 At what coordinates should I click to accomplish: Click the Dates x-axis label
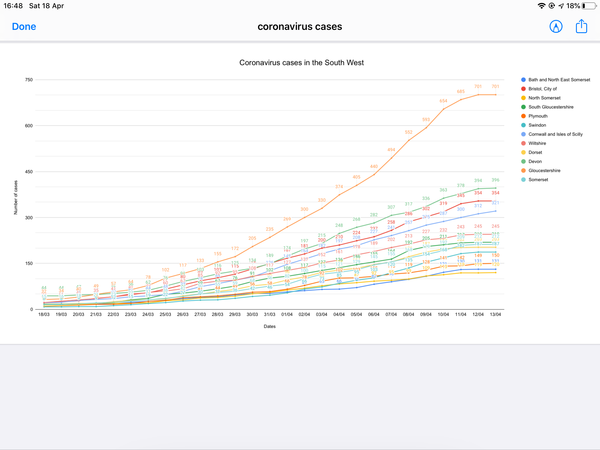(269, 326)
